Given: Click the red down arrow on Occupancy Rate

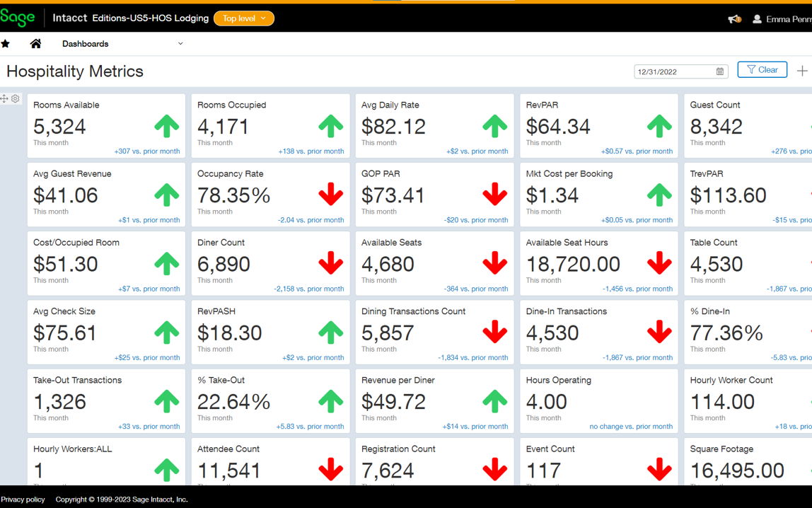Looking at the screenshot, I should point(331,194).
